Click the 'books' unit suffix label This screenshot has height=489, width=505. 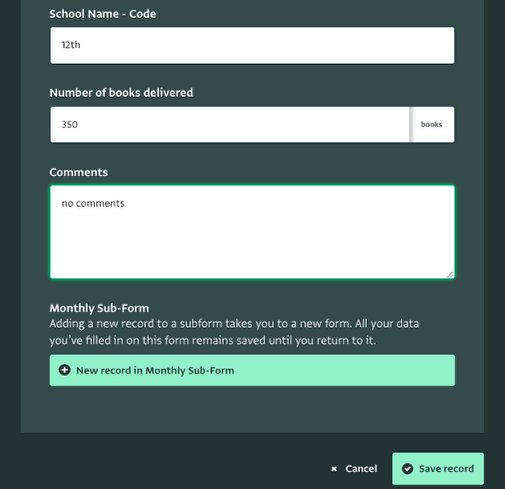(432, 125)
